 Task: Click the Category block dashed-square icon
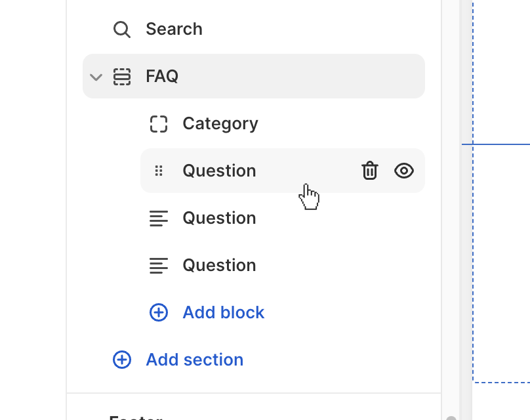159,124
